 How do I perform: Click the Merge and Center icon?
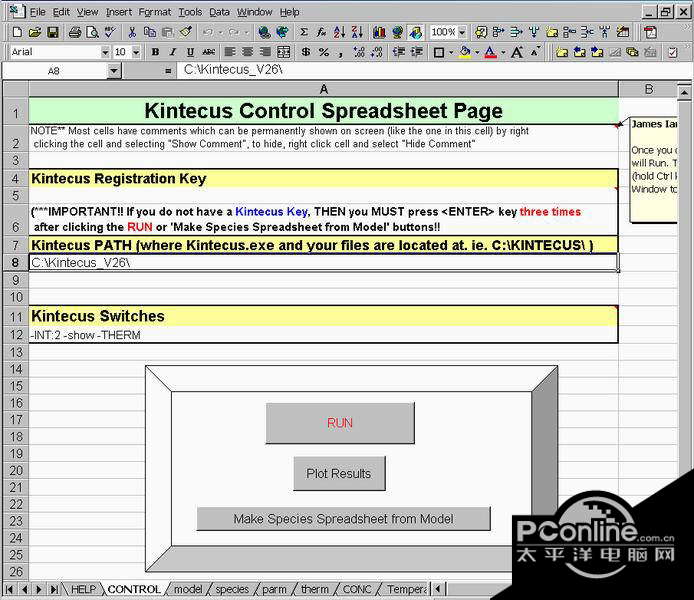coord(284,52)
